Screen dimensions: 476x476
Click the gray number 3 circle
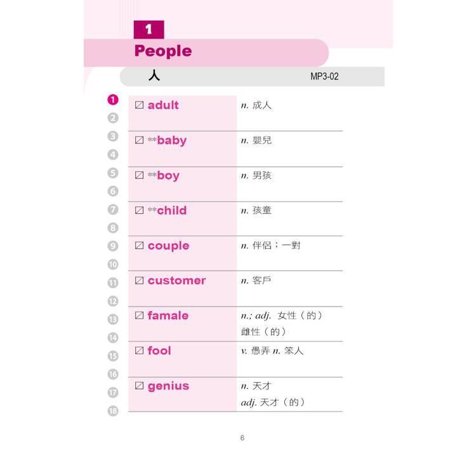(x=112, y=136)
